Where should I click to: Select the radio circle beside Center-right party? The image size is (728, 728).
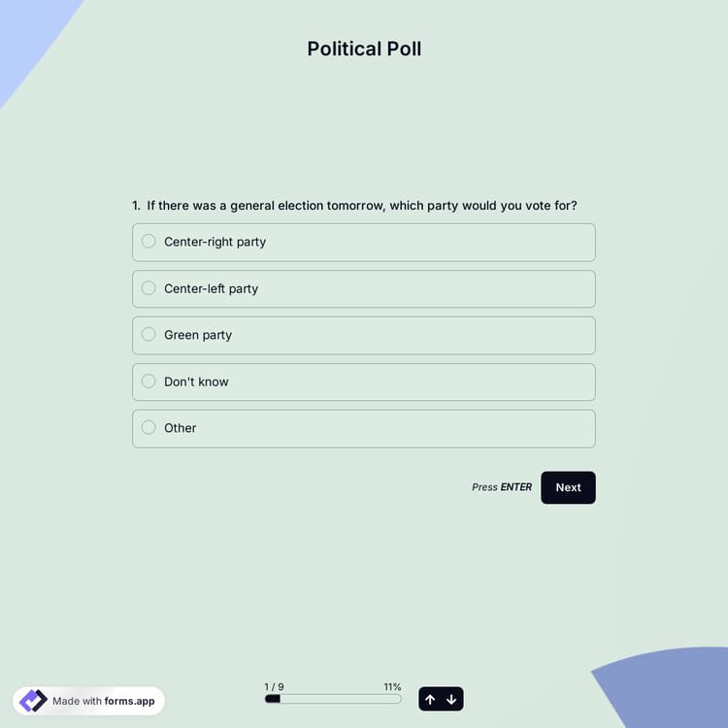pos(149,242)
